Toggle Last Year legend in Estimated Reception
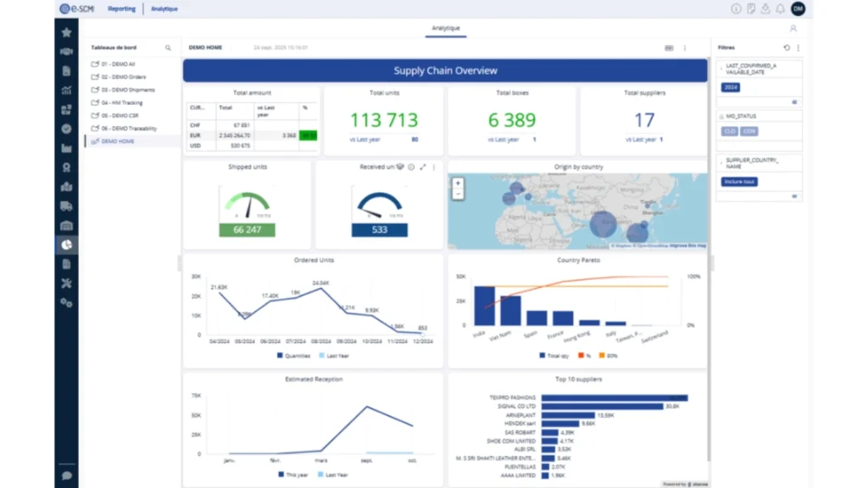868x488 pixels. click(x=333, y=474)
